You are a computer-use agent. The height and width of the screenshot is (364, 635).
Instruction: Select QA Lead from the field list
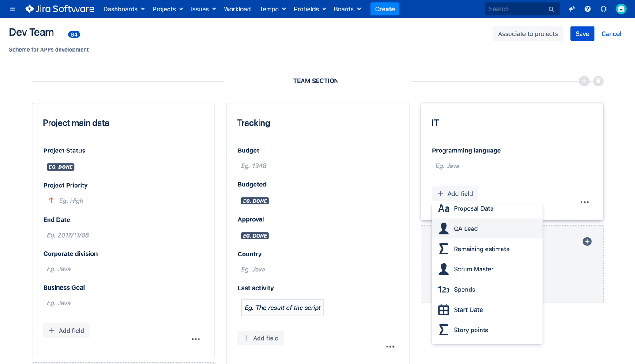tap(466, 228)
